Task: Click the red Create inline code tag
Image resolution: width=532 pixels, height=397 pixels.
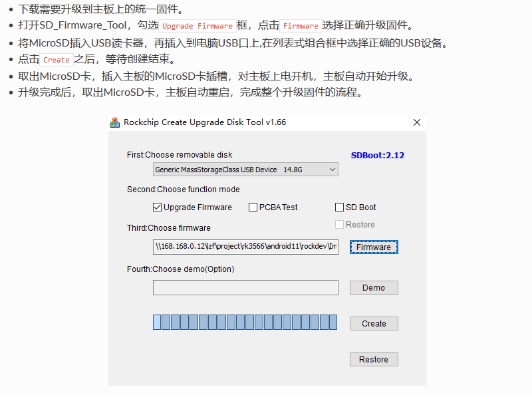Action: click(57, 60)
